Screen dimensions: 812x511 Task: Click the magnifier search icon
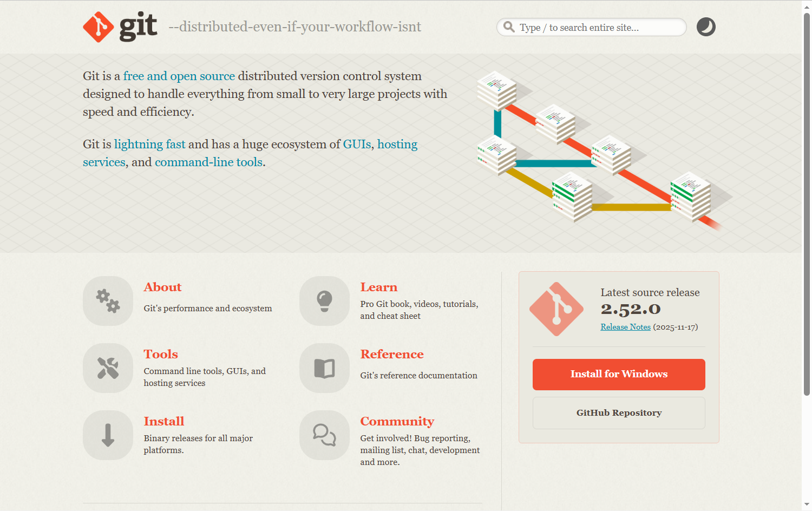click(x=509, y=27)
